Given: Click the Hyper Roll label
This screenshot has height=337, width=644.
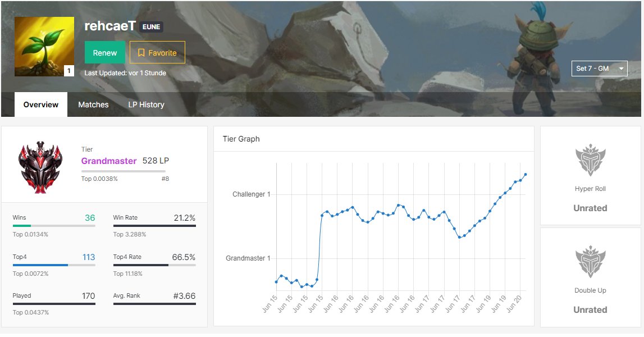Looking at the screenshot, I should pos(590,189).
